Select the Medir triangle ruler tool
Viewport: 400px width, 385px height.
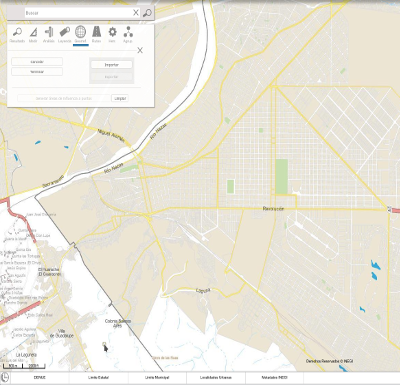click(x=33, y=34)
